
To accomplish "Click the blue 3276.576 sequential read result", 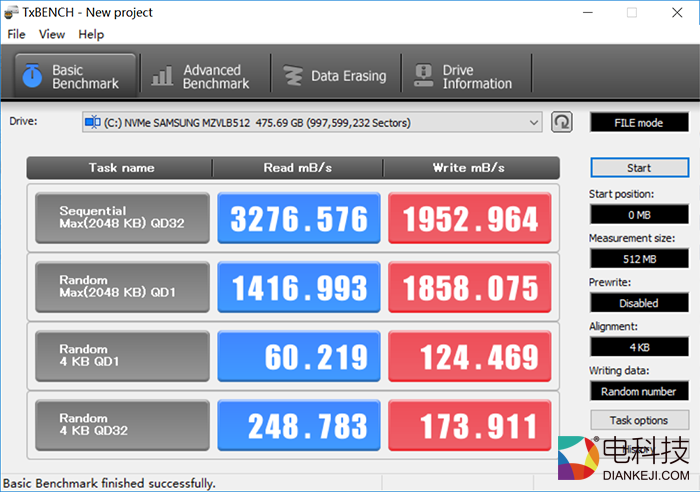I will (x=299, y=218).
